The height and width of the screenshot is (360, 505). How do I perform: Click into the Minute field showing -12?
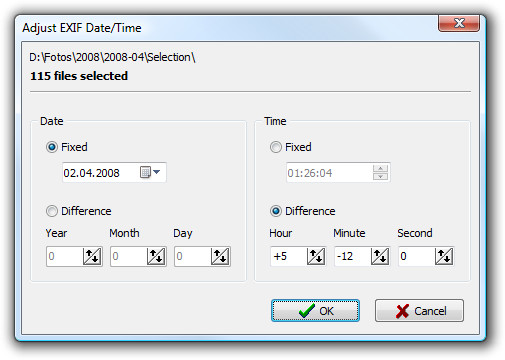(x=353, y=256)
